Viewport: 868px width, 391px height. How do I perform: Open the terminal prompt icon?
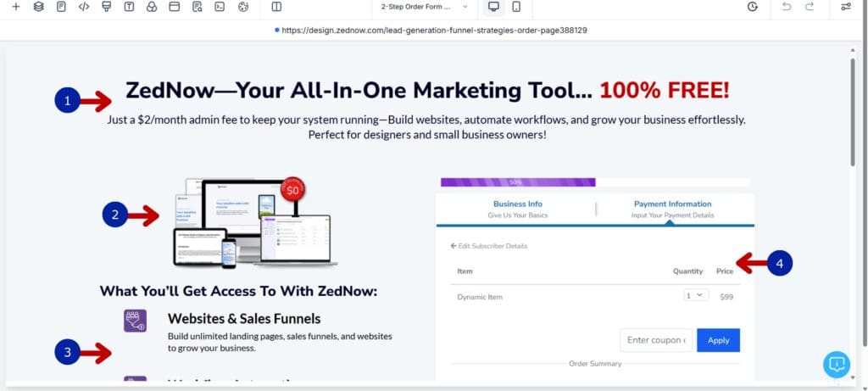point(220,7)
